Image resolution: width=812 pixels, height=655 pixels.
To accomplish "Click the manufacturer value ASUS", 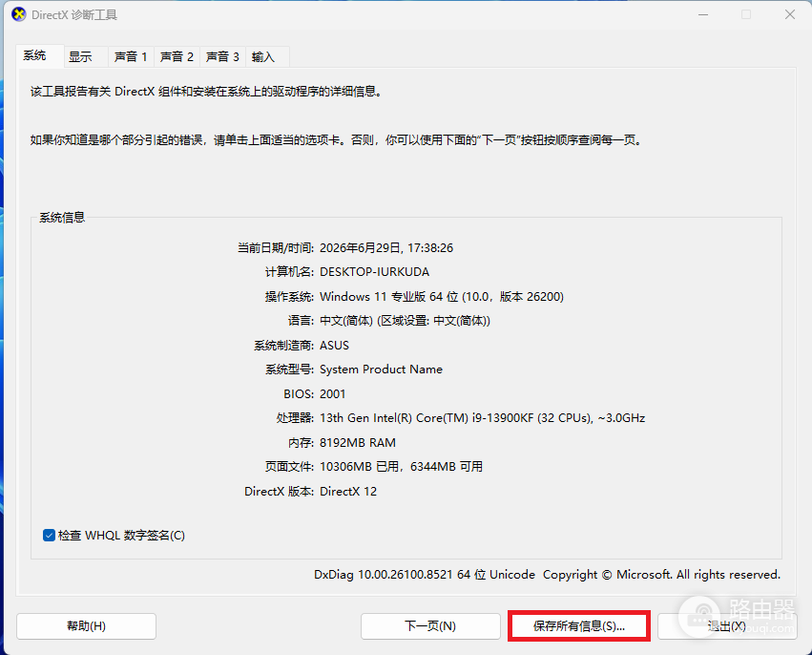I will point(334,345).
